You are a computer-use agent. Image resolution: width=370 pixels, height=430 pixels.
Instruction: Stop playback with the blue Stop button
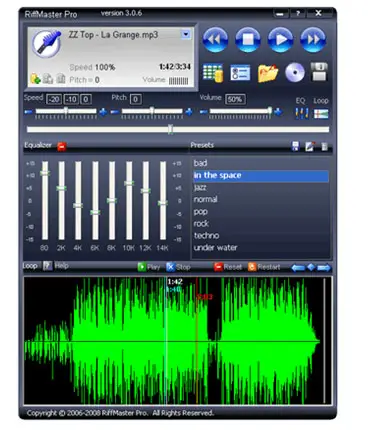(248, 40)
